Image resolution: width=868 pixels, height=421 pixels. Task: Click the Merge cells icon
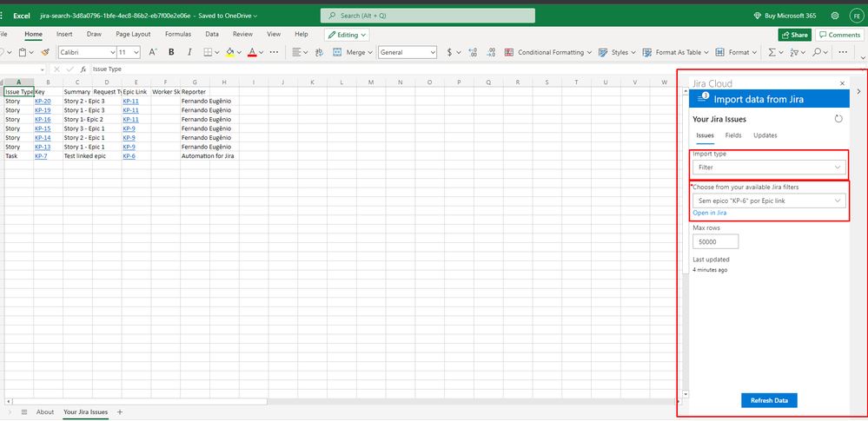click(336, 52)
